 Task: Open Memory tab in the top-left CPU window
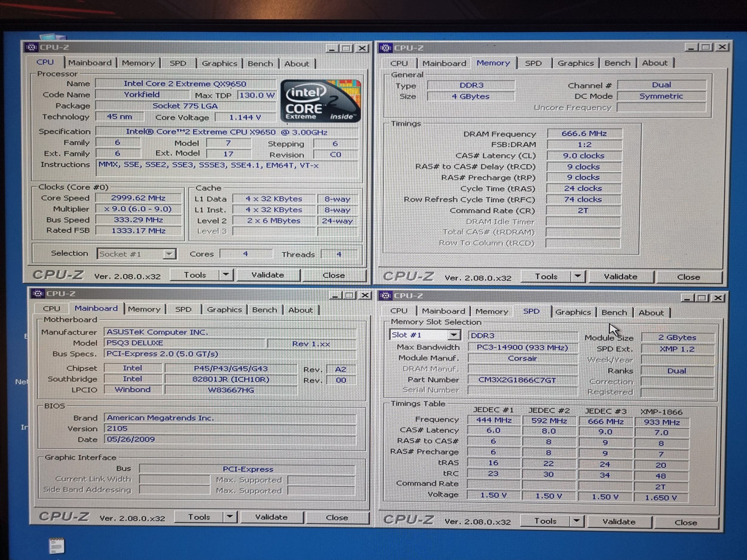(138, 63)
